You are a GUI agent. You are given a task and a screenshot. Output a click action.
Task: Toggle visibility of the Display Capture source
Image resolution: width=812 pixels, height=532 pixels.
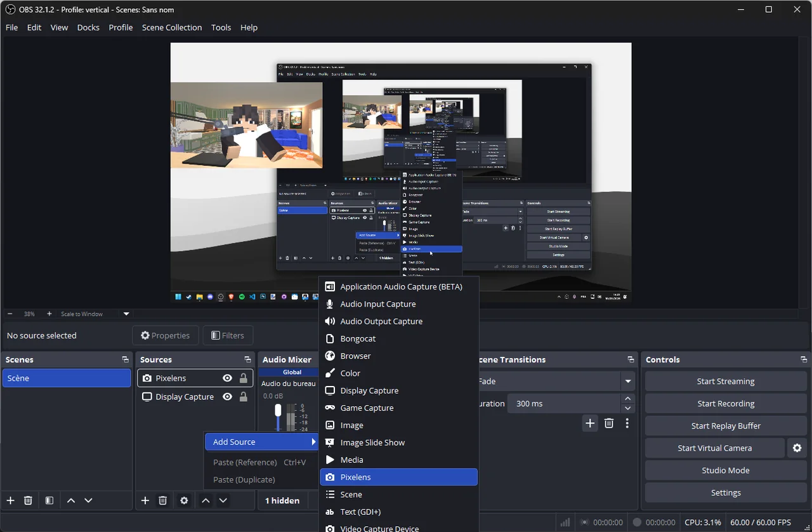(227, 397)
